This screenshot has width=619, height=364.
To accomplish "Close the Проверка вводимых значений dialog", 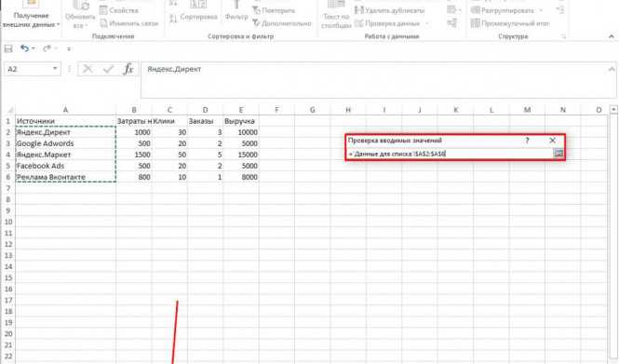I will 552,141.
